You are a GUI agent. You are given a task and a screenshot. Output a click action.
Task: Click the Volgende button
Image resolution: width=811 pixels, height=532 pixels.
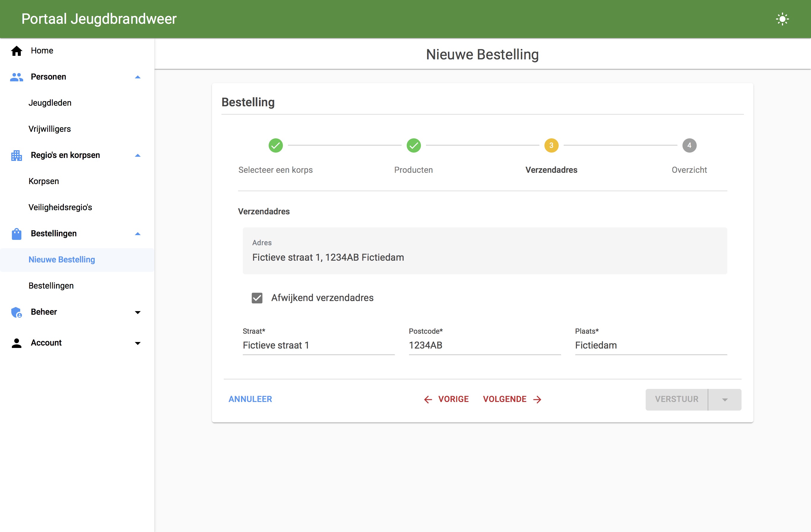coord(512,399)
